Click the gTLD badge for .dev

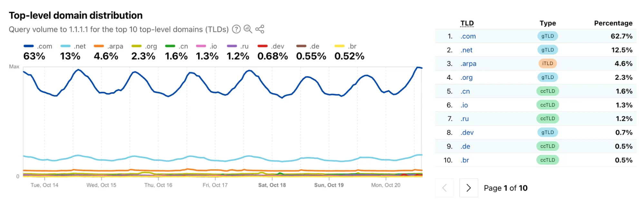tap(547, 133)
